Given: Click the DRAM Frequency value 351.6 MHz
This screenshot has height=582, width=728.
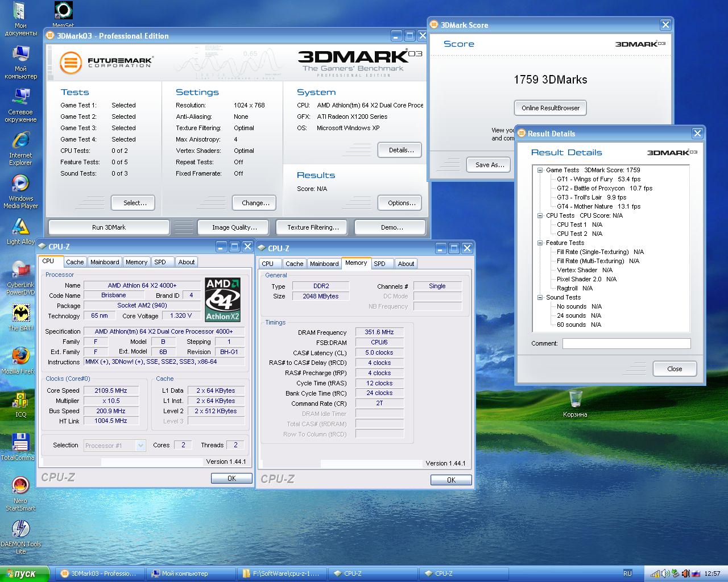Looking at the screenshot, I should tap(379, 332).
